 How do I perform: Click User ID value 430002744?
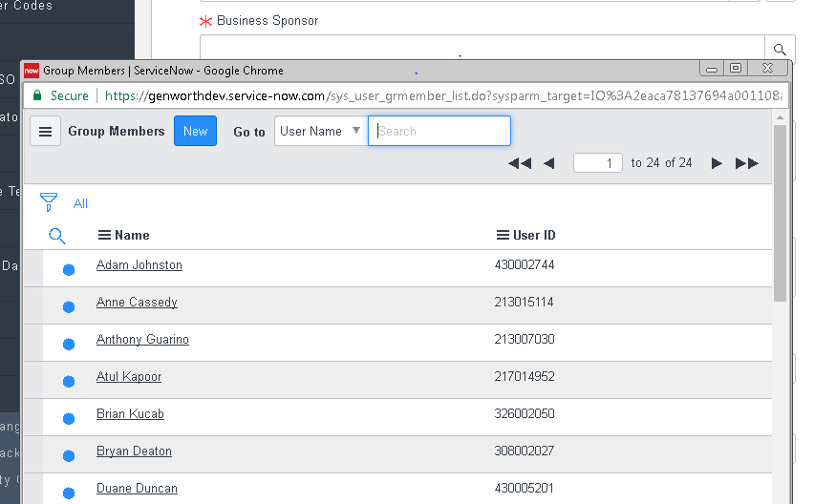click(525, 265)
